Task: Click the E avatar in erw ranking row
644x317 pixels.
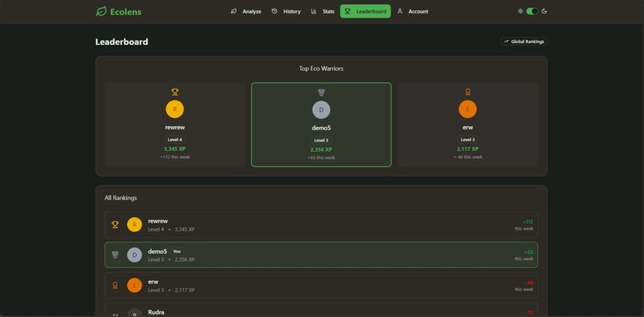Action: pyautogui.click(x=135, y=285)
